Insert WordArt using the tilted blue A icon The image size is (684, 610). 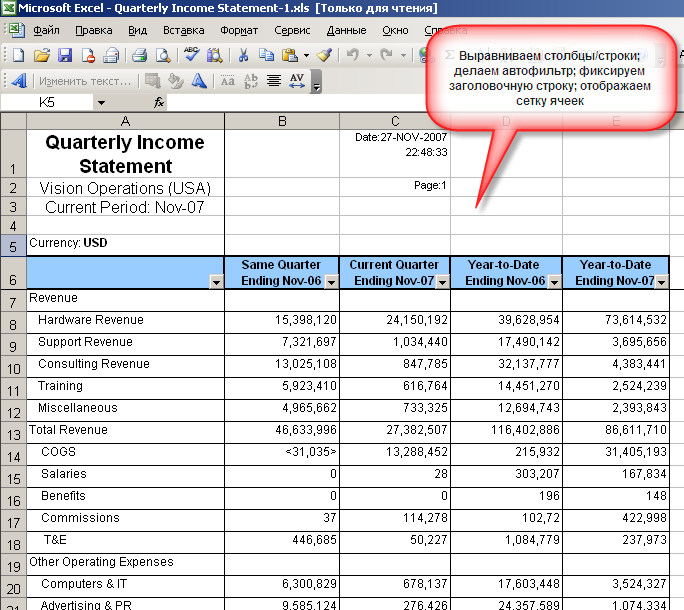19,81
